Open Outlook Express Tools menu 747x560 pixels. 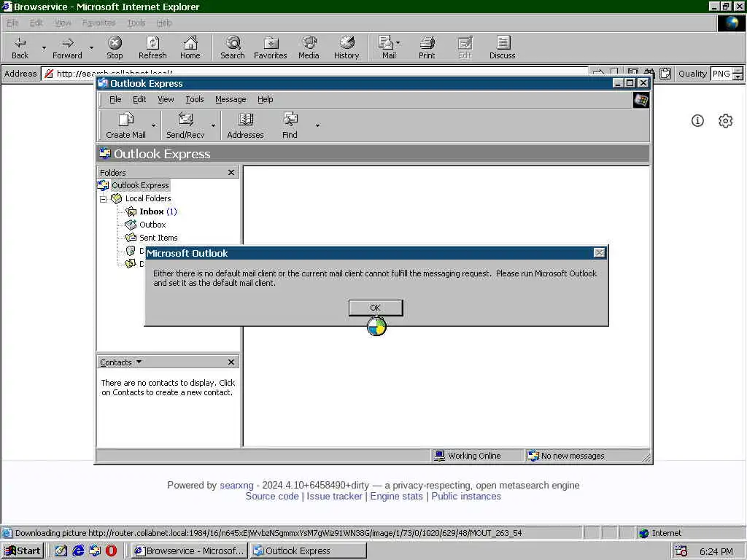point(194,99)
